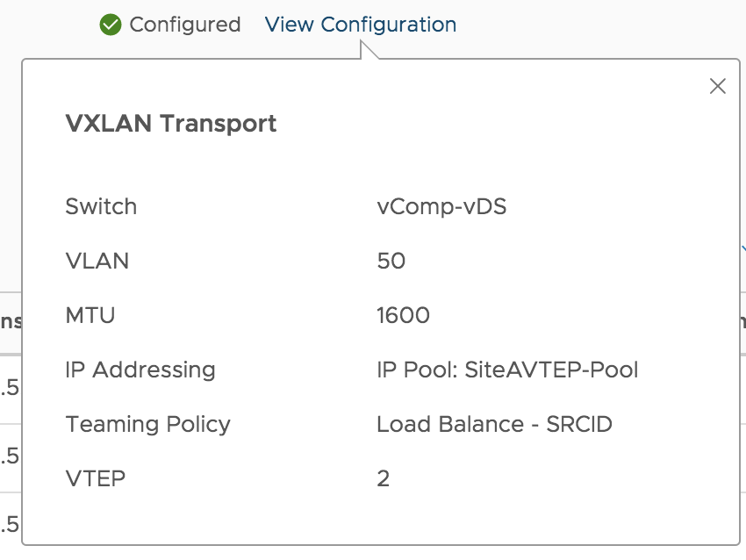
Task: Click the IP Addressing label
Action: [140, 370]
